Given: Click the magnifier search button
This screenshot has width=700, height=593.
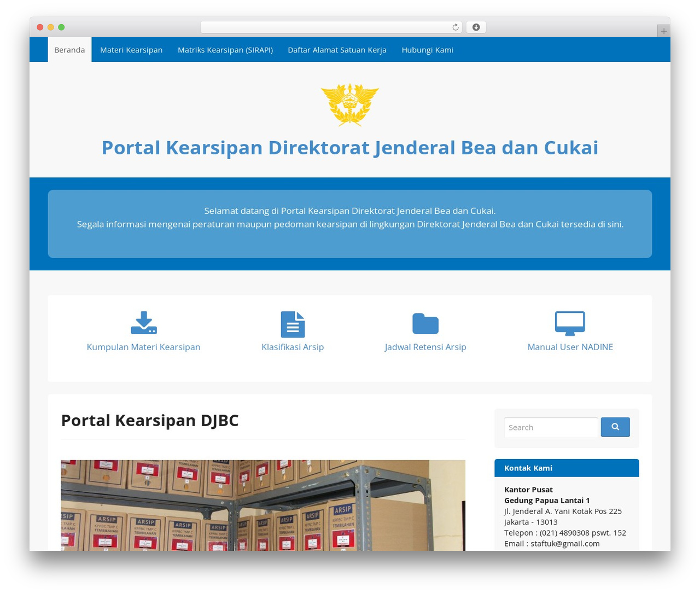Looking at the screenshot, I should click(615, 427).
